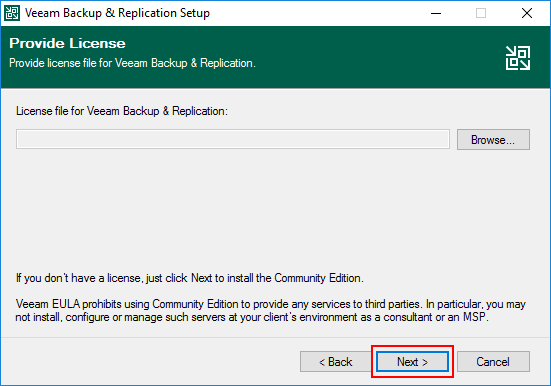Return to the previous step with < Back
551x386 pixels.
pos(335,361)
